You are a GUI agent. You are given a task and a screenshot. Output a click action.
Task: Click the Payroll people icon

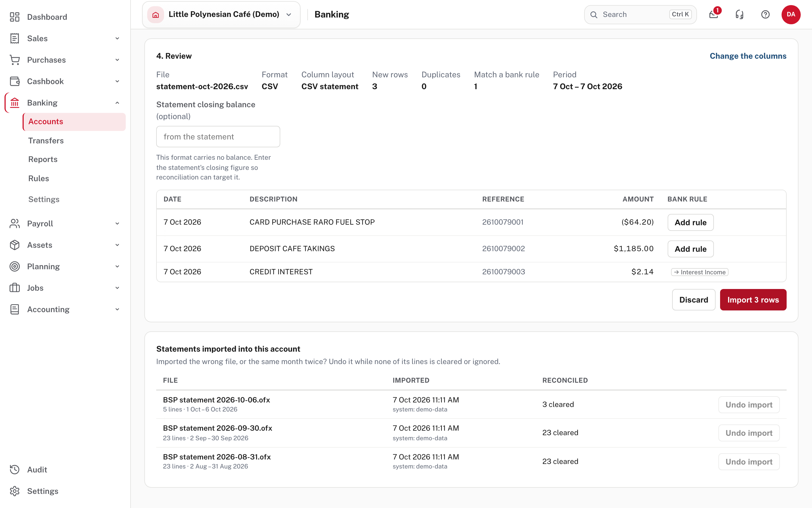pos(14,224)
